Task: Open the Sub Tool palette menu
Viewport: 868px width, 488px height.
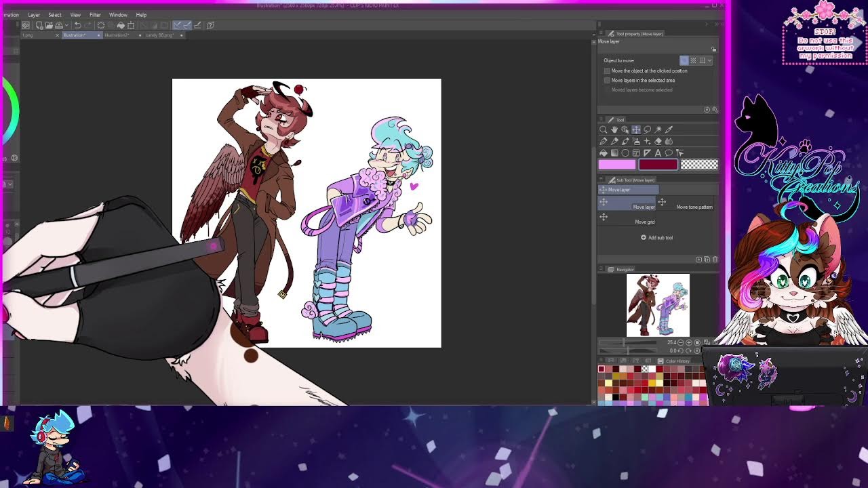Action: pyautogui.click(x=601, y=180)
